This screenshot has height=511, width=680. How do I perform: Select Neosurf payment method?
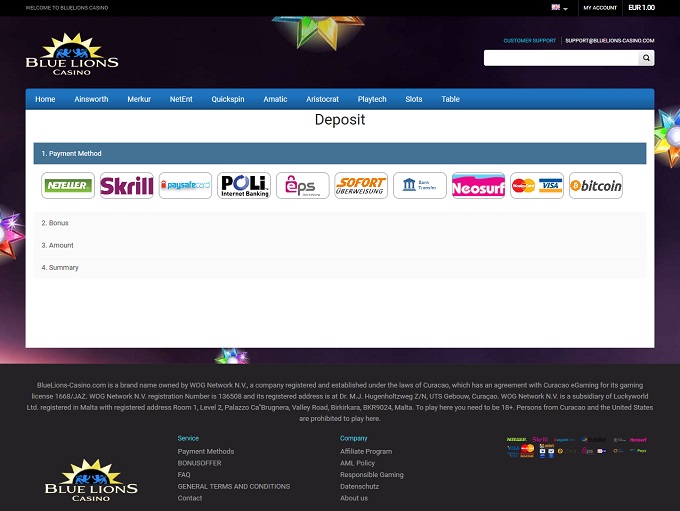(x=478, y=185)
